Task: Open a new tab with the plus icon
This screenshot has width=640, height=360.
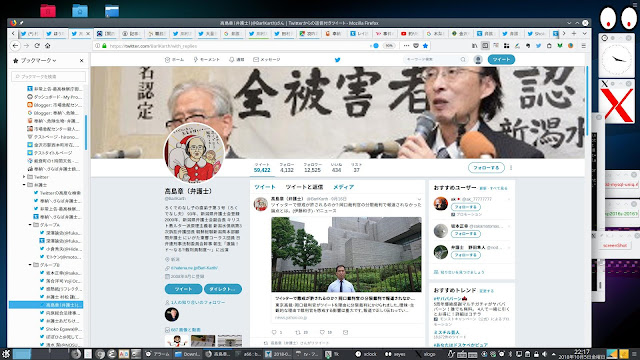Action: [574, 33]
